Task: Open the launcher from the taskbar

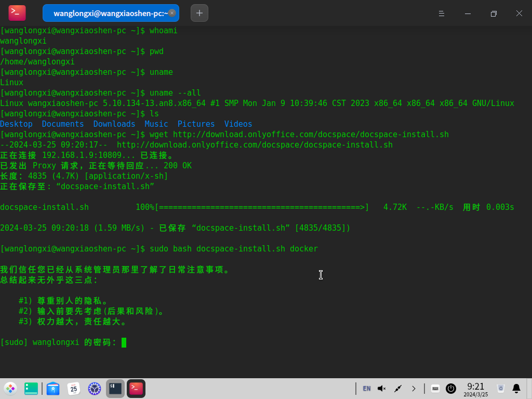Action: coord(10,388)
